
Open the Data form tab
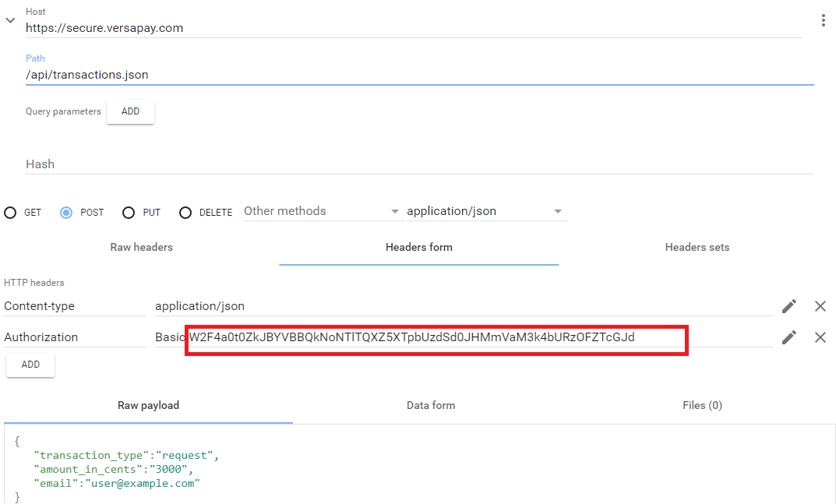pos(431,405)
